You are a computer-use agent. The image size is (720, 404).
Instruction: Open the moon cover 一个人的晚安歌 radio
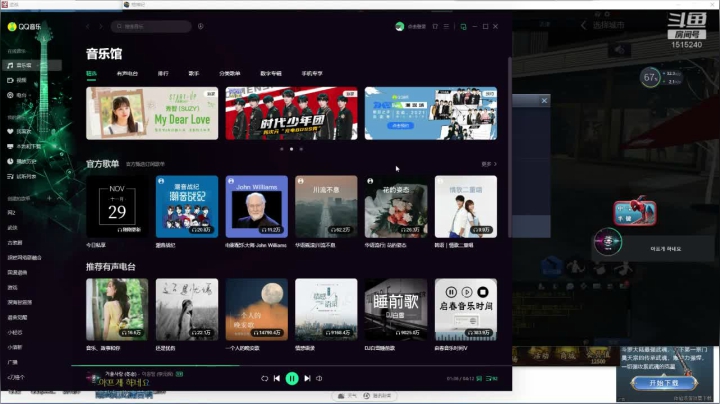tap(257, 309)
